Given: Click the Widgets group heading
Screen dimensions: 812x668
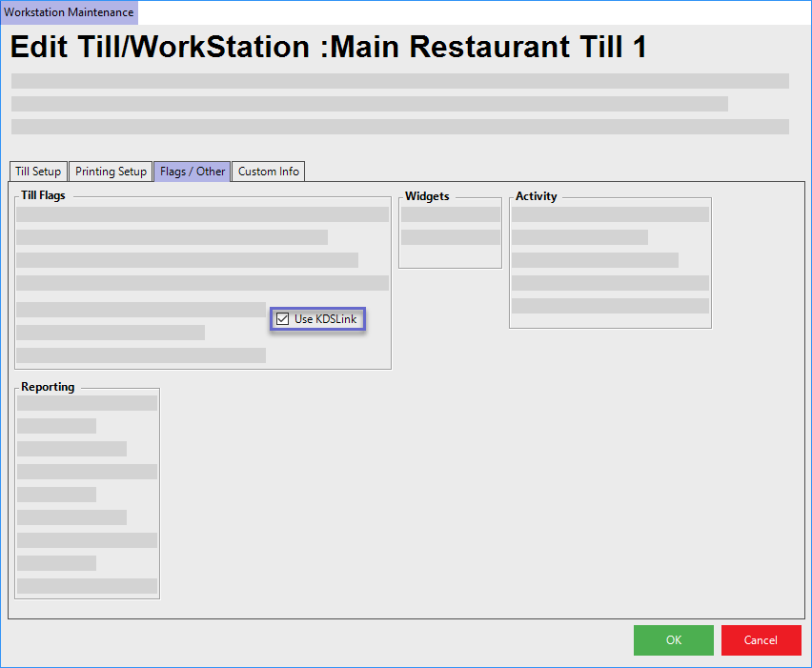Looking at the screenshot, I should 427,196.
